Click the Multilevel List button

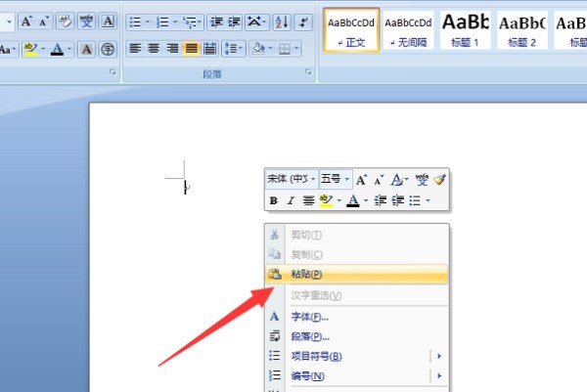[x=193, y=22]
